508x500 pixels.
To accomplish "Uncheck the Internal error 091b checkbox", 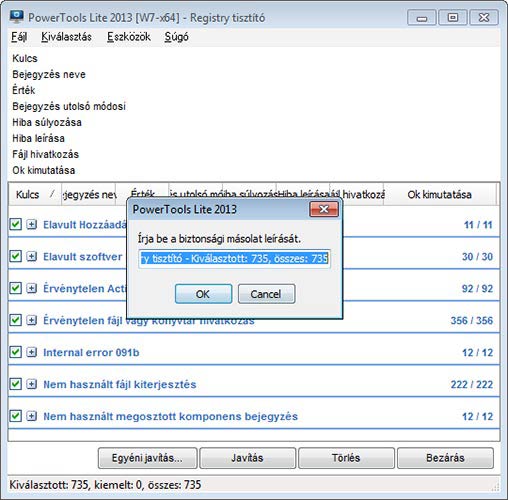I will [16, 352].
